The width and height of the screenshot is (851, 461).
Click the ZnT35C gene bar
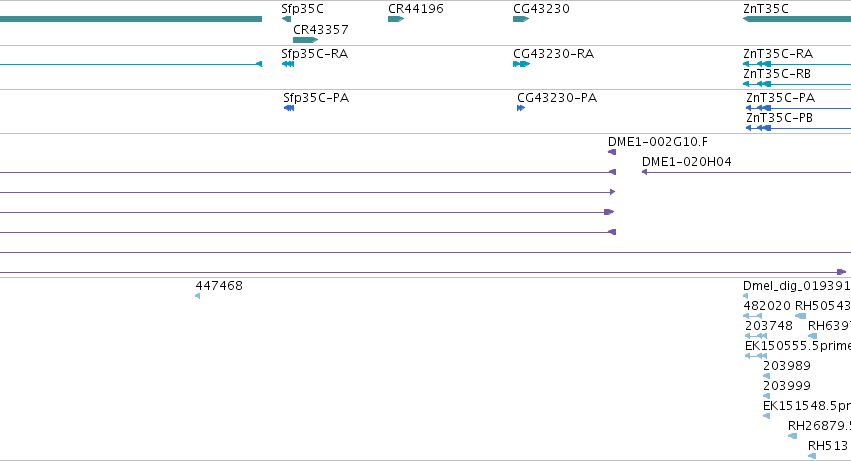pyautogui.click(x=797, y=19)
